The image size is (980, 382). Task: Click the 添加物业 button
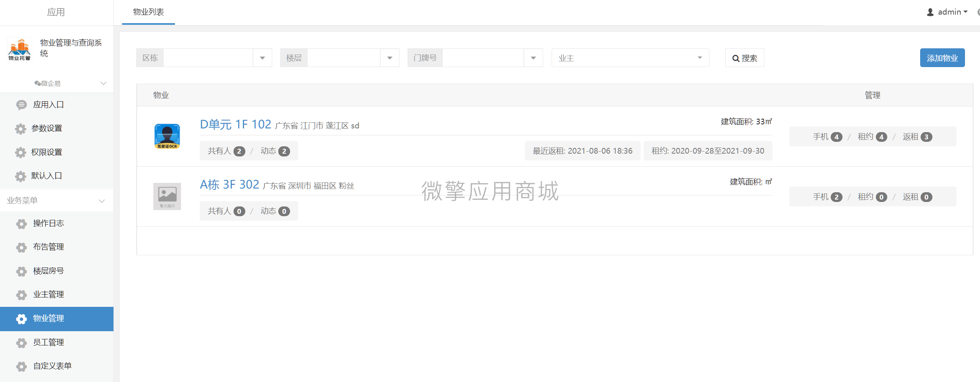pyautogui.click(x=942, y=58)
